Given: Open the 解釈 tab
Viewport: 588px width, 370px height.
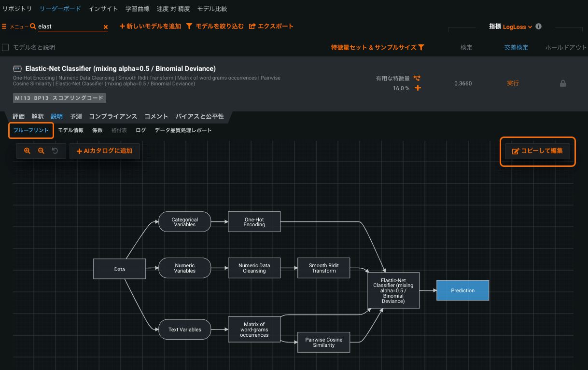Looking at the screenshot, I should (x=37, y=116).
